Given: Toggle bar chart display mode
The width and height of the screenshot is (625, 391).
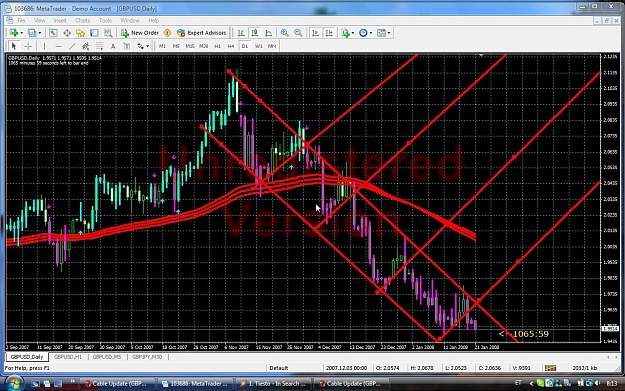Looking at the screenshot, I should click(x=241, y=33).
